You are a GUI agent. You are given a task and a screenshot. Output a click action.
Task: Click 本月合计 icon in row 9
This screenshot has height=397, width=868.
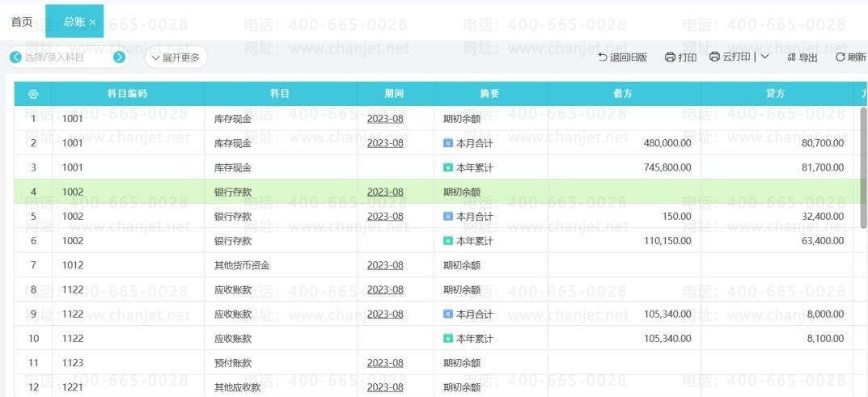pos(448,314)
